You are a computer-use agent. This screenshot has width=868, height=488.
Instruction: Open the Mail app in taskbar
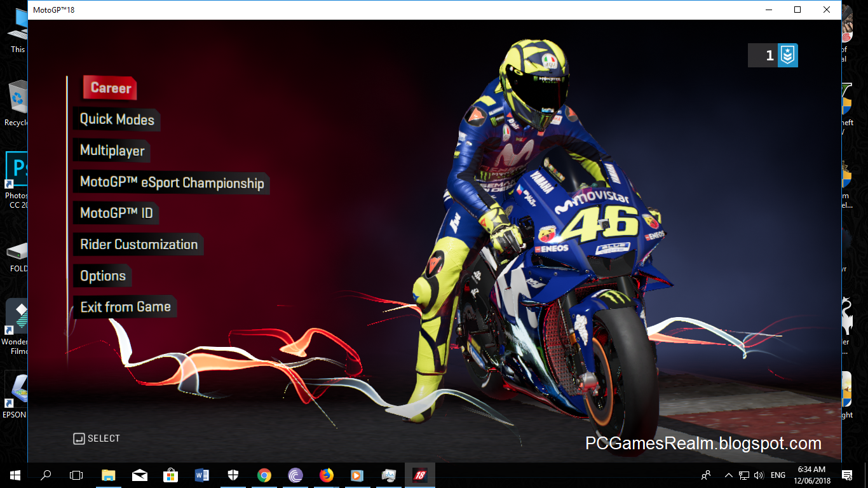coord(140,475)
